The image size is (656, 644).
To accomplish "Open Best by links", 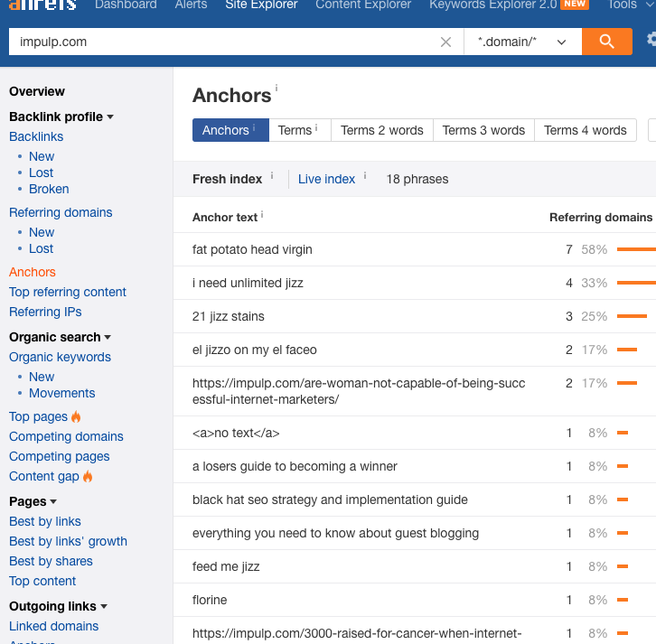I will tap(45, 521).
